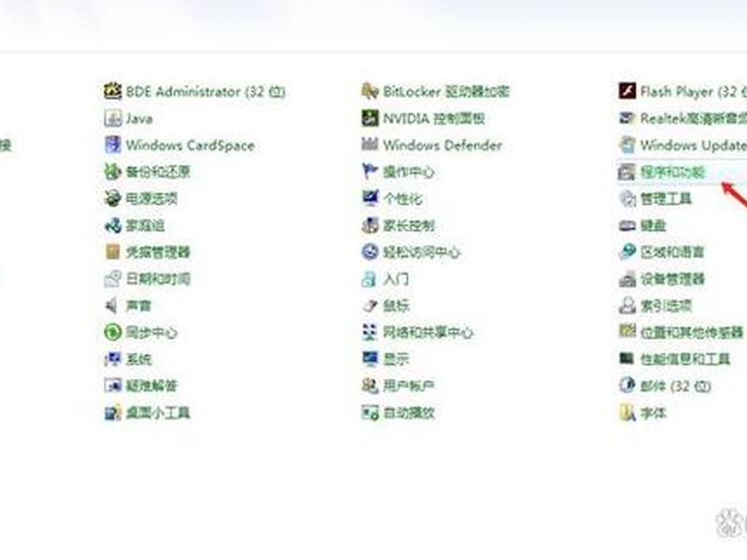Click the 自动播放 autoplay link

[409, 413]
